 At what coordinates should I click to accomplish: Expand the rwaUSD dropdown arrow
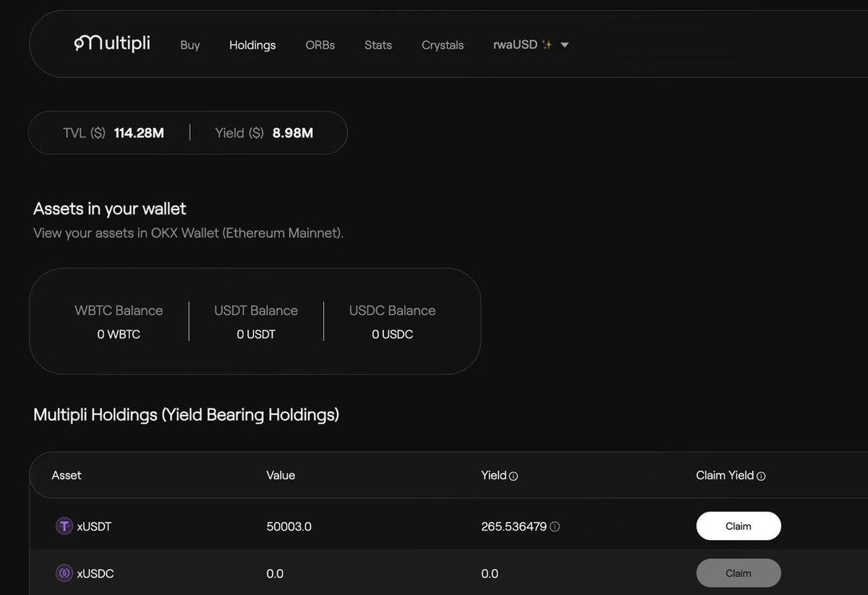coord(565,45)
